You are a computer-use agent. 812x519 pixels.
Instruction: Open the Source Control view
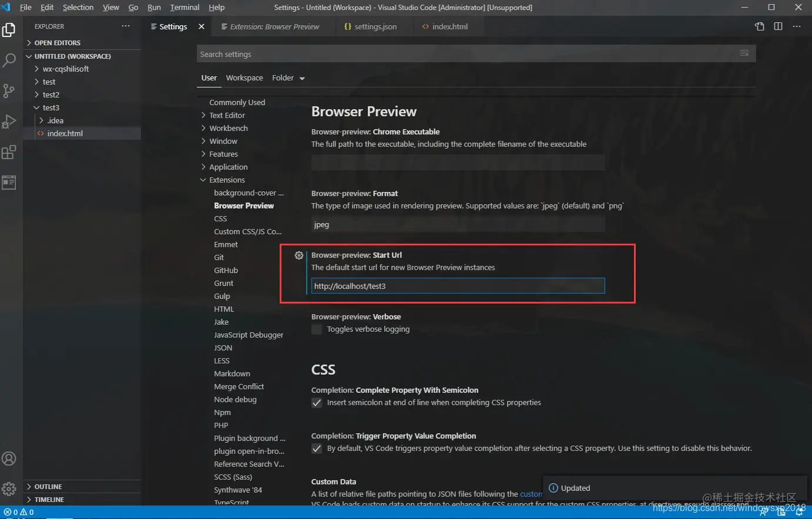point(9,90)
